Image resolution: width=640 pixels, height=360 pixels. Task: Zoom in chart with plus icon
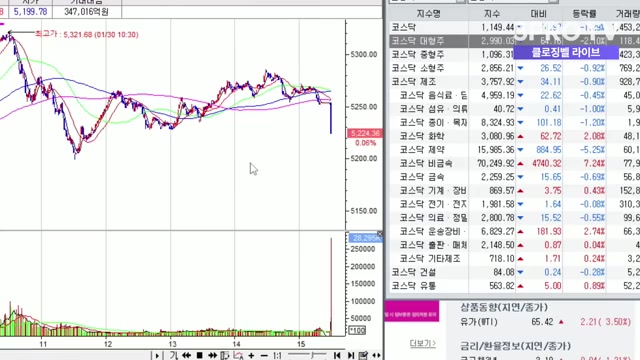click(x=251, y=356)
